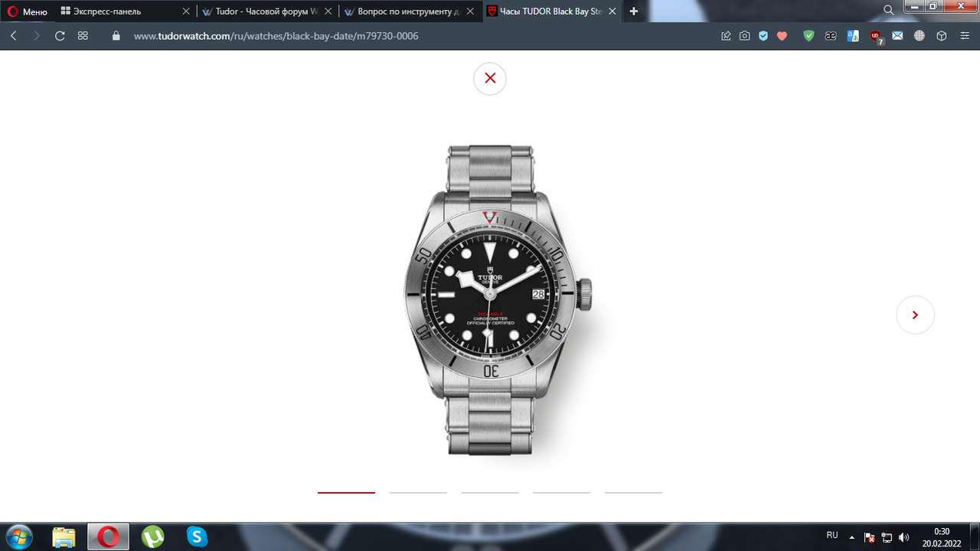
Task: Open the search tabs magnifier
Action: [888, 11]
